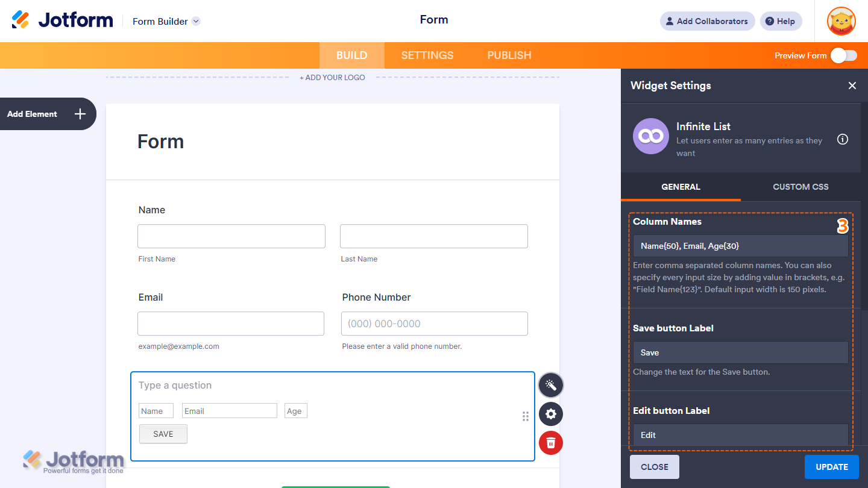Click the Infinite List purple widget icon
The height and width of the screenshot is (488, 868).
click(650, 136)
